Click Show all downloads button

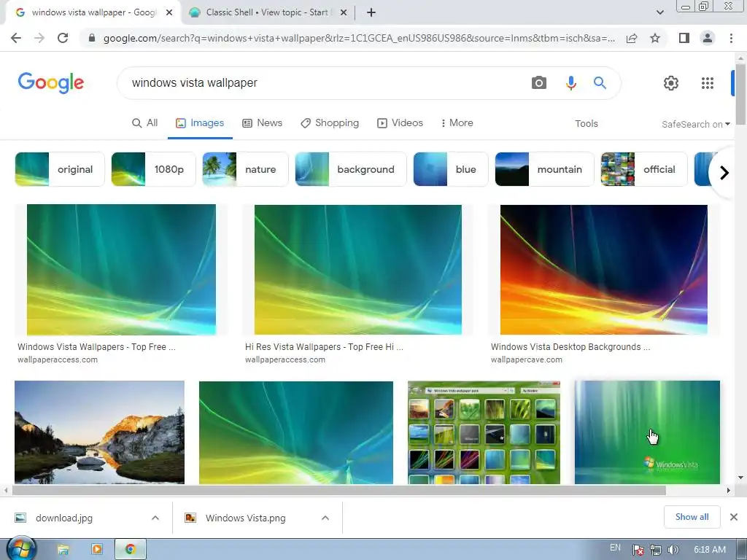tap(692, 517)
